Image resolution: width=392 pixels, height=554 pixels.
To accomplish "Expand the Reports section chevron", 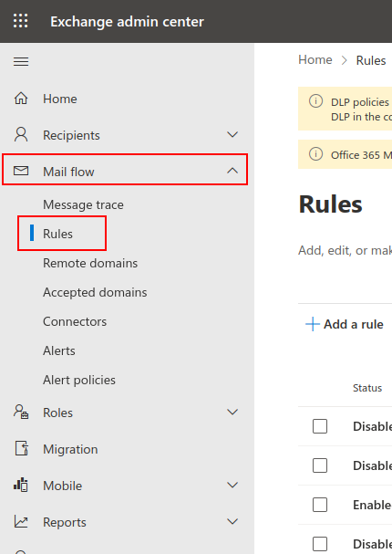I will [232, 521].
